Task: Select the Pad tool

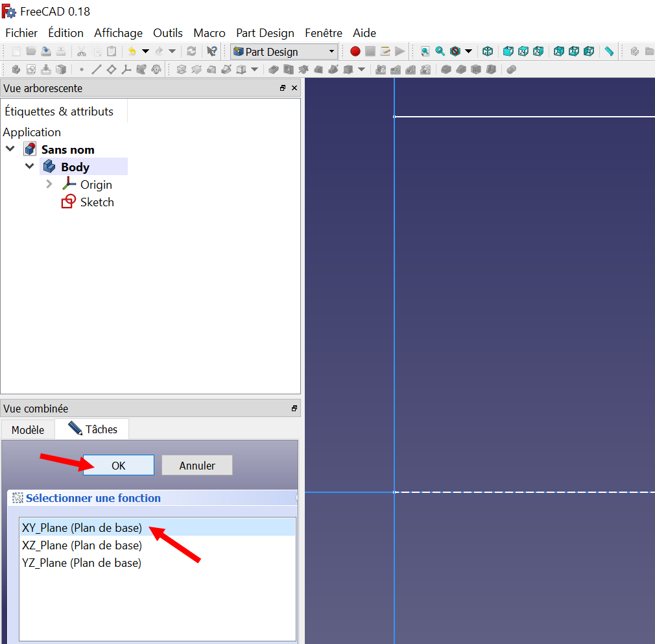Action: click(x=182, y=69)
